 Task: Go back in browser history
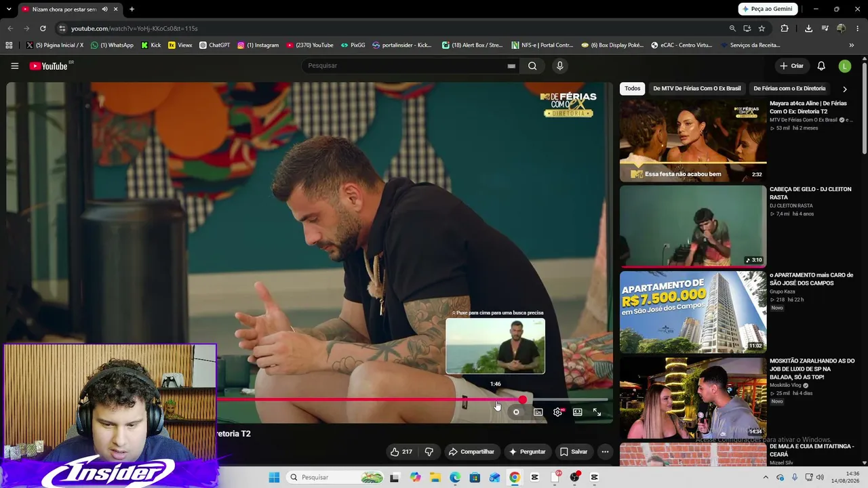pos(10,28)
